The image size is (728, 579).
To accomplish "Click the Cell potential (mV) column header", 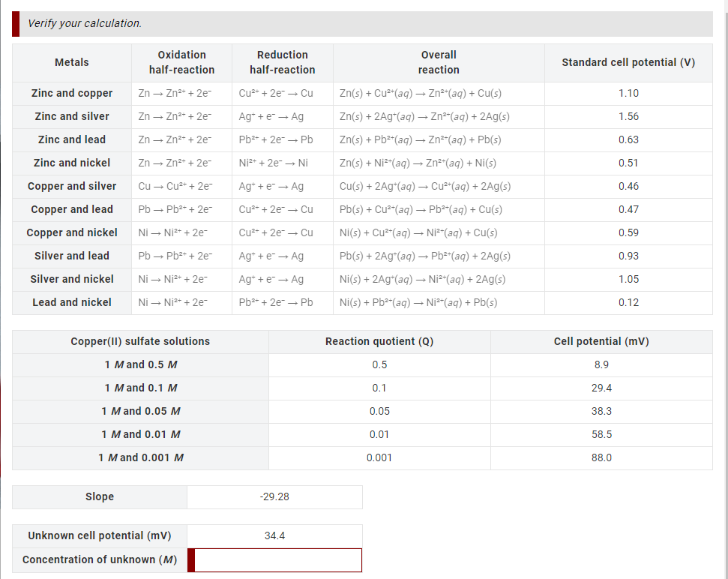I will pyautogui.click(x=601, y=341).
